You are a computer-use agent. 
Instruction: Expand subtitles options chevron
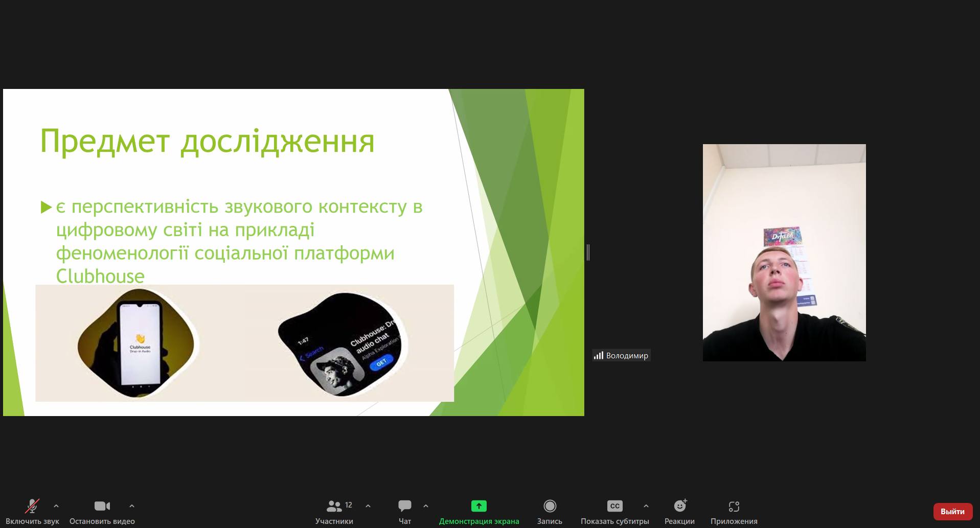coord(646,506)
